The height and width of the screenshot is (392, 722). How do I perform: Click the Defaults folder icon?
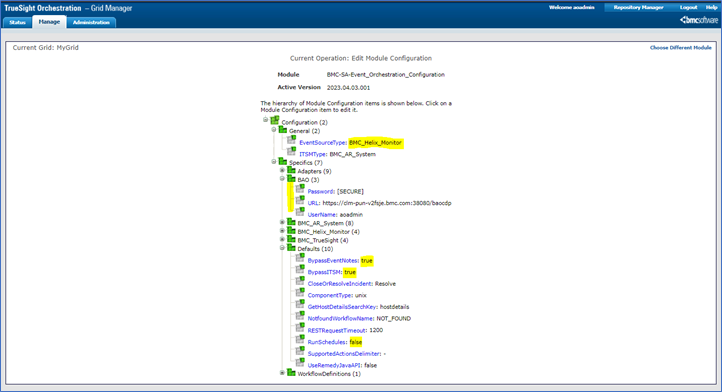291,248
